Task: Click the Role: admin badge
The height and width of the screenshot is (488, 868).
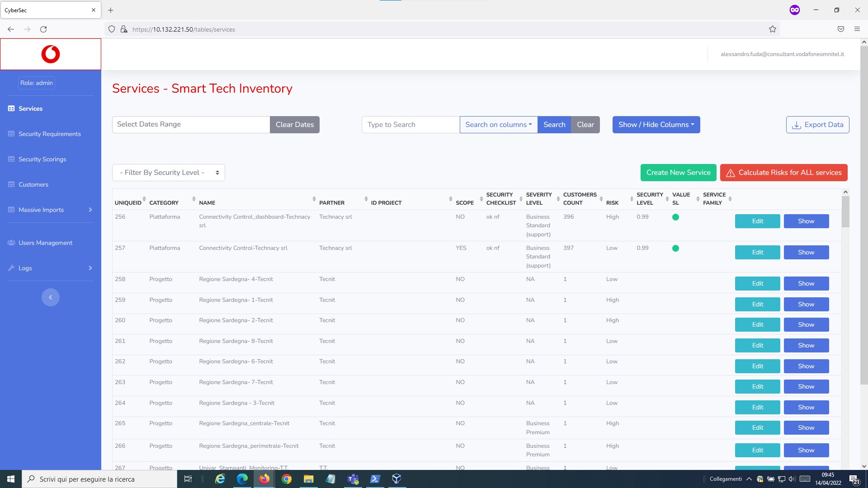Action: [37, 83]
